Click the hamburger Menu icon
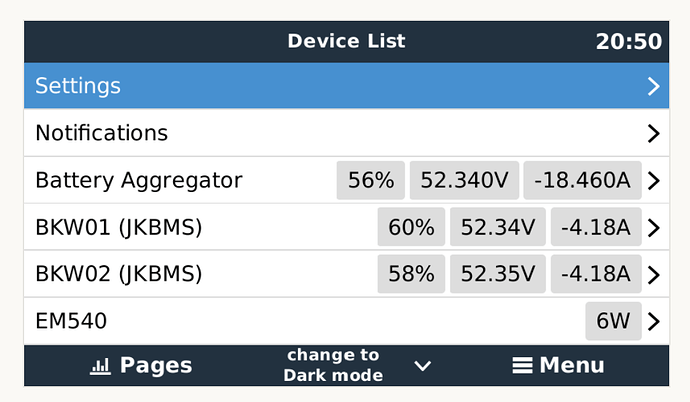 coord(522,365)
